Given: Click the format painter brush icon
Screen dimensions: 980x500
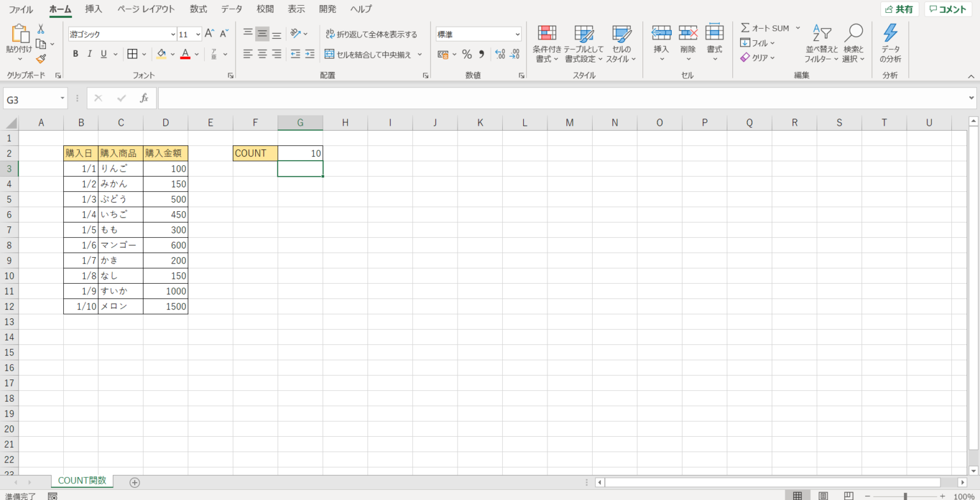Looking at the screenshot, I should point(41,59).
